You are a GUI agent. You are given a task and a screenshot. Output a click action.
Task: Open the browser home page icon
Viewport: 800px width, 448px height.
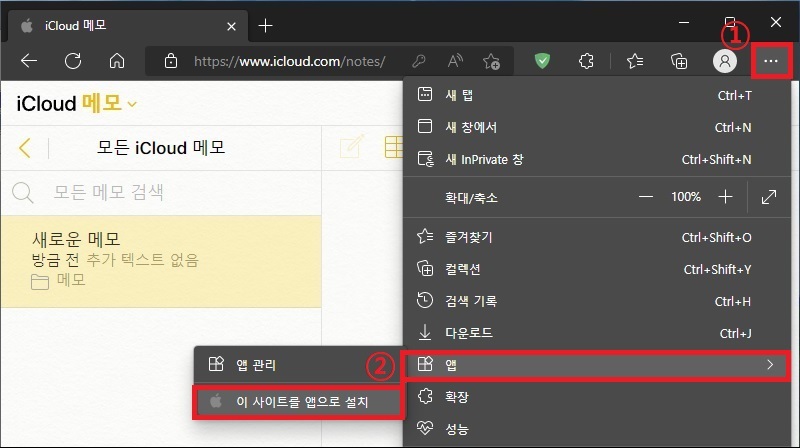[x=117, y=61]
